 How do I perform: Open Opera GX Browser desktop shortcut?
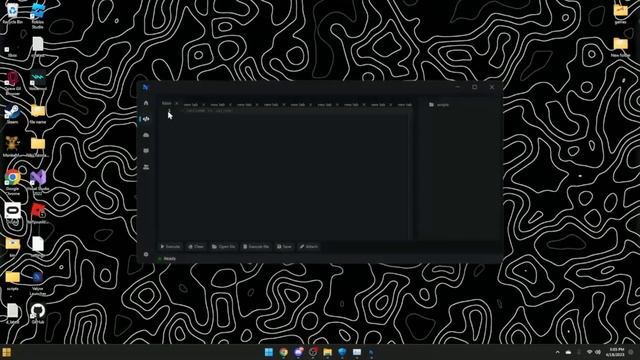[12, 83]
